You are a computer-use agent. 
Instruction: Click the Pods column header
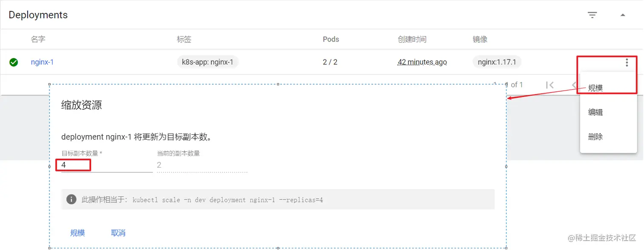[x=331, y=39]
